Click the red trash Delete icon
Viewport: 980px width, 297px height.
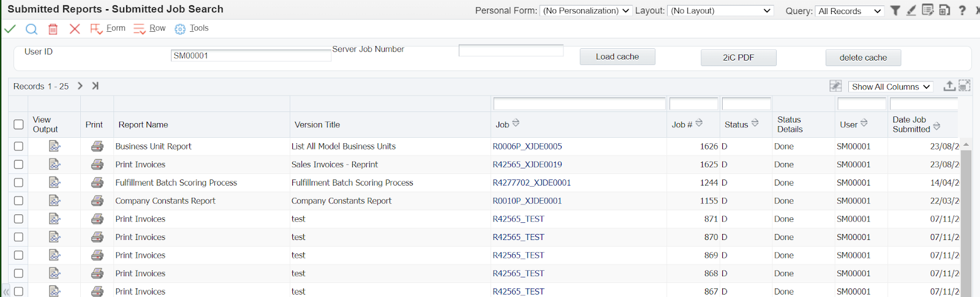pos(53,29)
